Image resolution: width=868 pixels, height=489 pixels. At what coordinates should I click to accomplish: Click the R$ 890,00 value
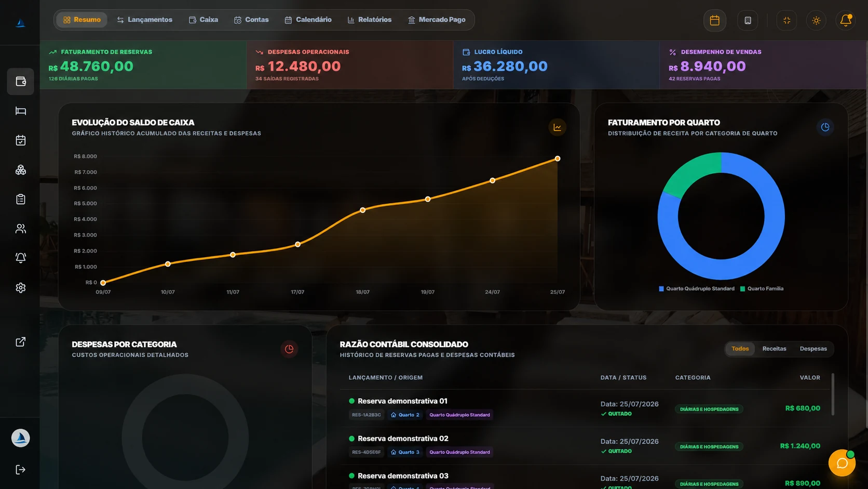[x=803, y=483]
